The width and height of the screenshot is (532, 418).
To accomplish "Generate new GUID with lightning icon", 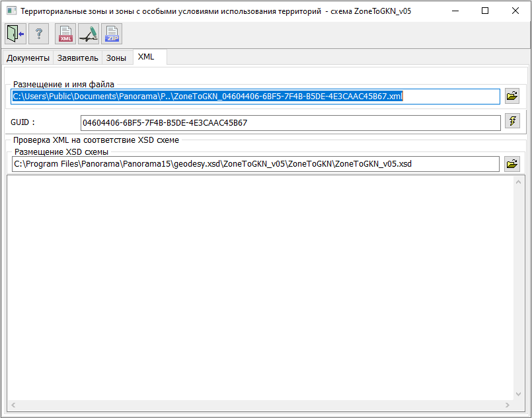I will coord(512,121).
